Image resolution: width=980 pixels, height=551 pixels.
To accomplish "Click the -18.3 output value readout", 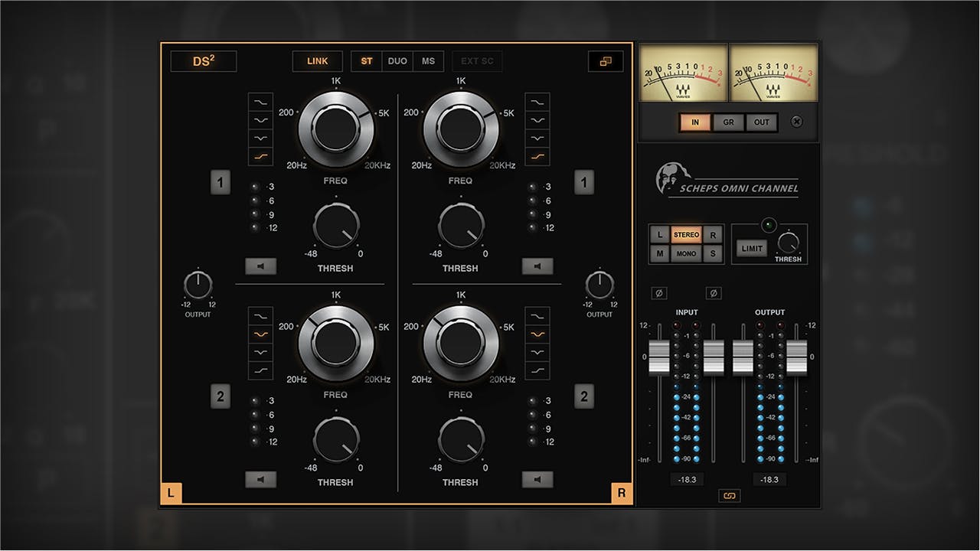I will click(x=769, y=479).
